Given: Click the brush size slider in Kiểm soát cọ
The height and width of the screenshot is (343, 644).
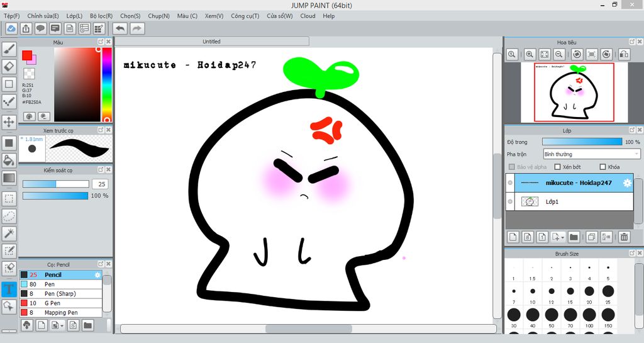Looking at the screenshot, I should point(55,184).
